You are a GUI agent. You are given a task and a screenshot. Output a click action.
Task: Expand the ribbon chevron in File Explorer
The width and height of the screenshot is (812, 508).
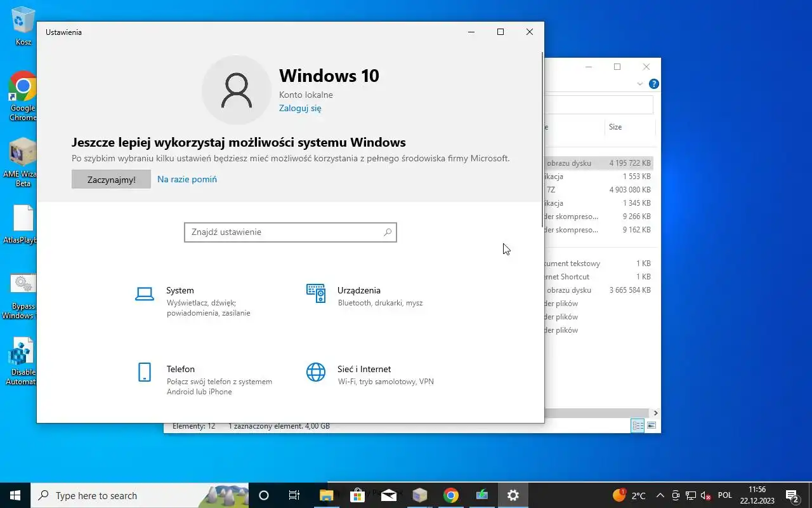tap(640, 84)
